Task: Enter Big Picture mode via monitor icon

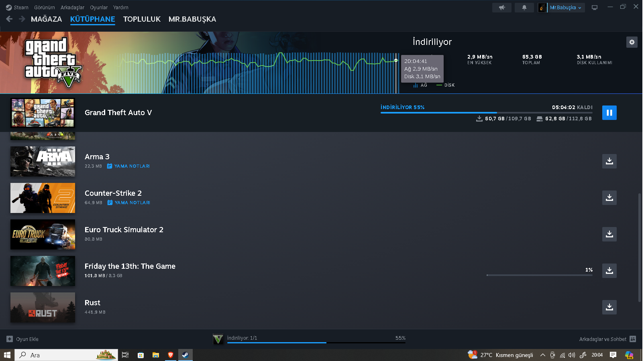Action: (595, 8)
